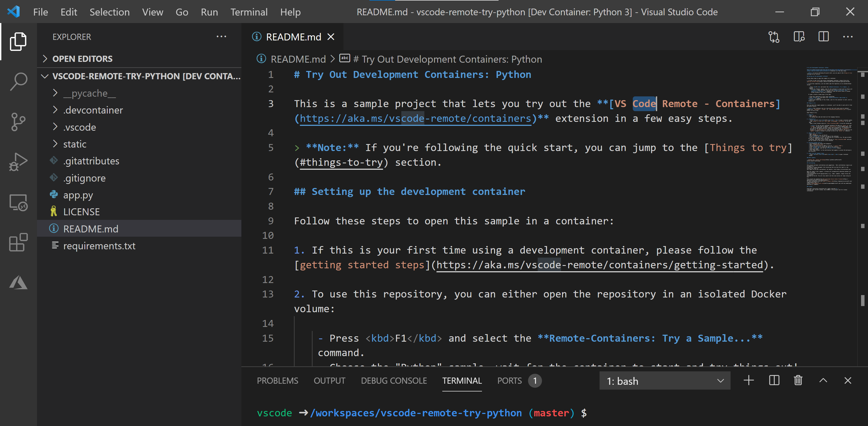Open Explorer more actions ellipsis
This screenshot has width=868, height=426.
[x=221, y=36]
